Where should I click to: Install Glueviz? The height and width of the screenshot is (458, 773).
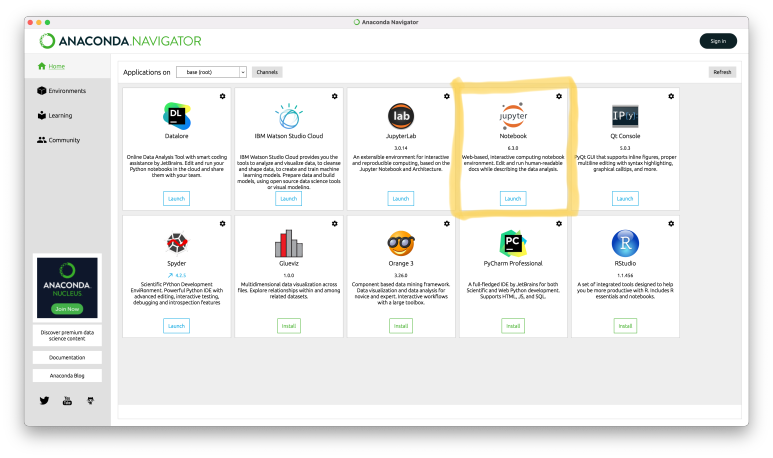[x=288, y=326]
